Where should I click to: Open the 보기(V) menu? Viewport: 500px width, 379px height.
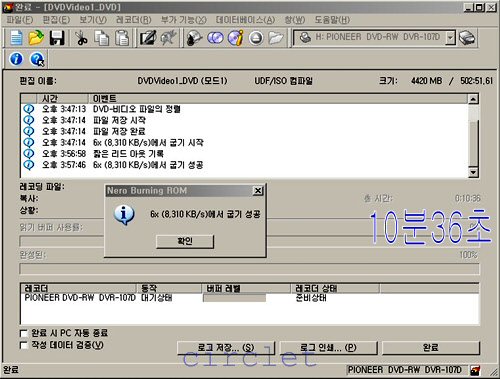[x=93, y=20]
